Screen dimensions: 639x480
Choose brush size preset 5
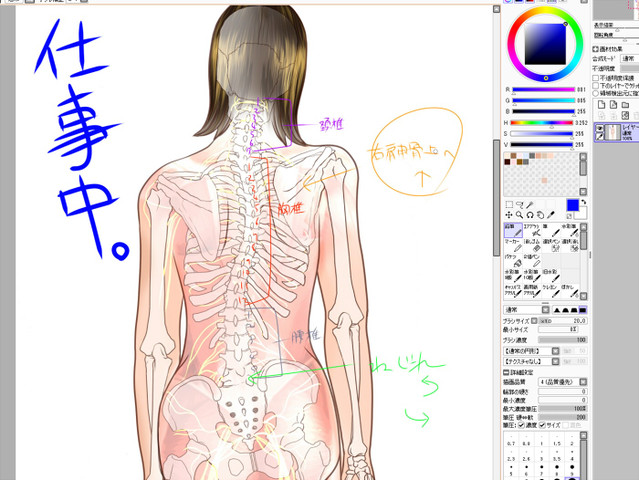(511, 470)
